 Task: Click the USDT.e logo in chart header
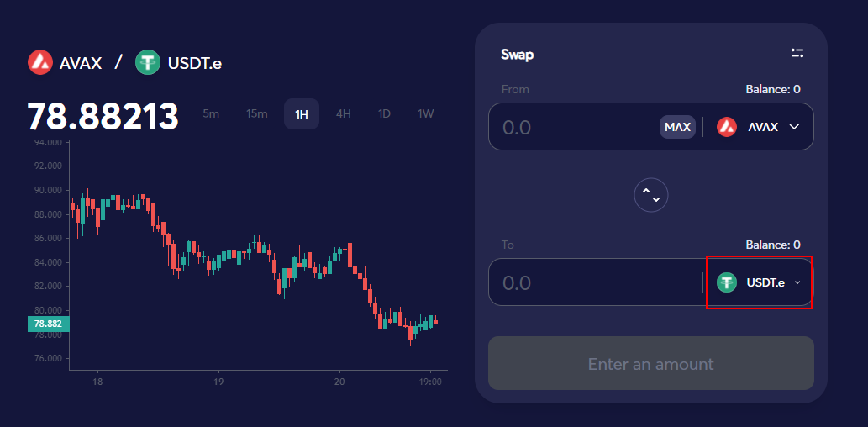148,62
